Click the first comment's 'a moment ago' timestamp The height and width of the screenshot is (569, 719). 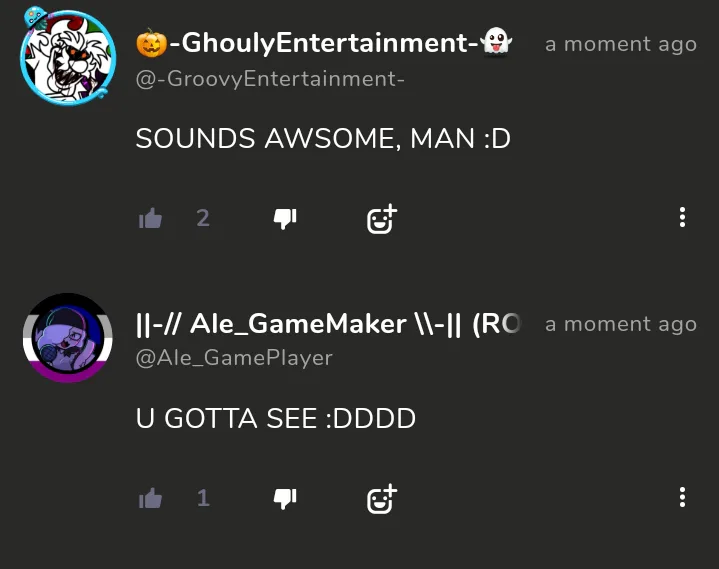(621, 44)
